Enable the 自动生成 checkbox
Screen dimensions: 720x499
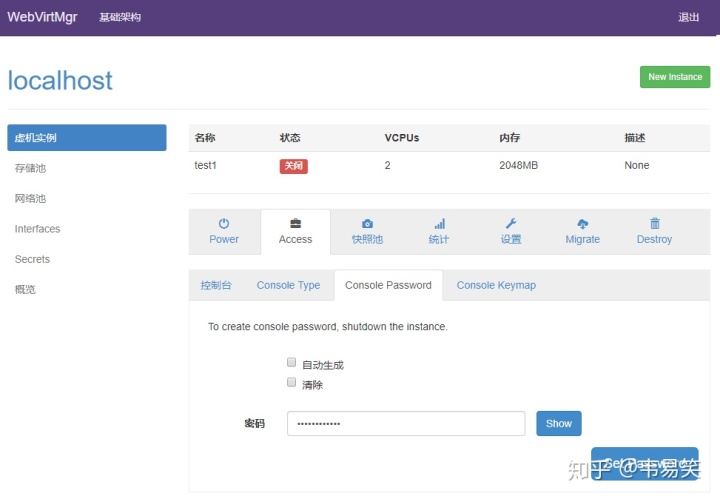coord(291,362)
